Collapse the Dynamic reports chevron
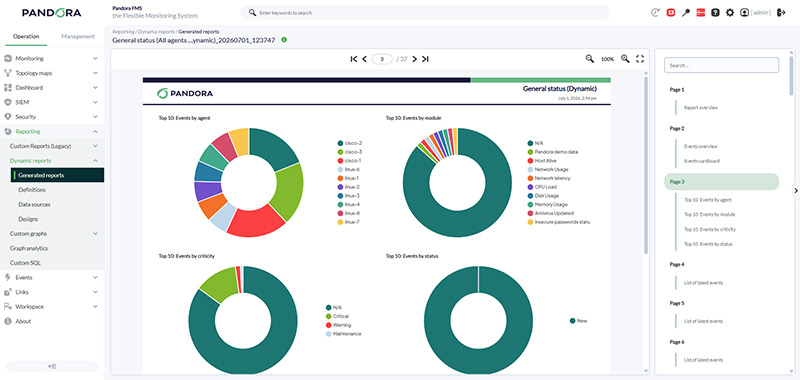 coord(95,161)
